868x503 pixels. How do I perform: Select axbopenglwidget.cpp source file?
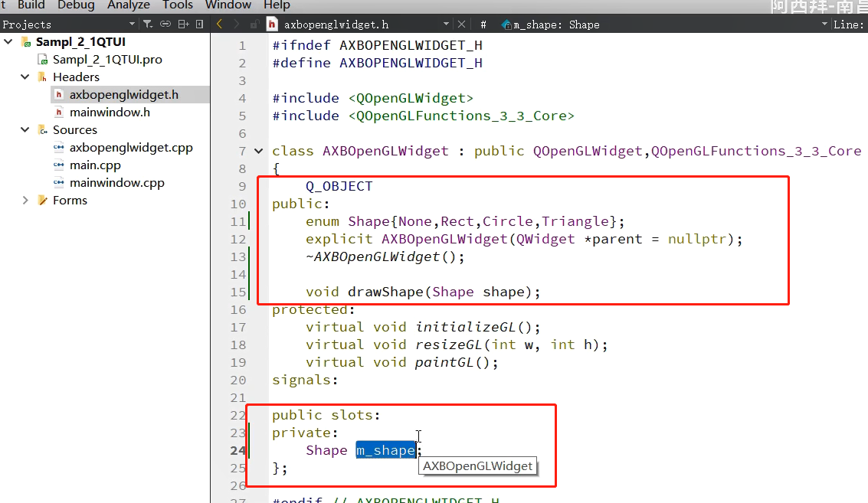click(x=131, y=148)
